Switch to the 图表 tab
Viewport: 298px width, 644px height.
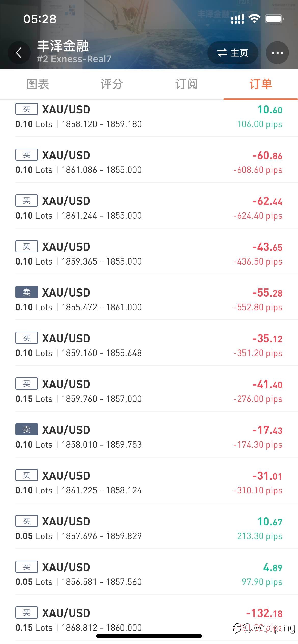[x=37, y=84]
